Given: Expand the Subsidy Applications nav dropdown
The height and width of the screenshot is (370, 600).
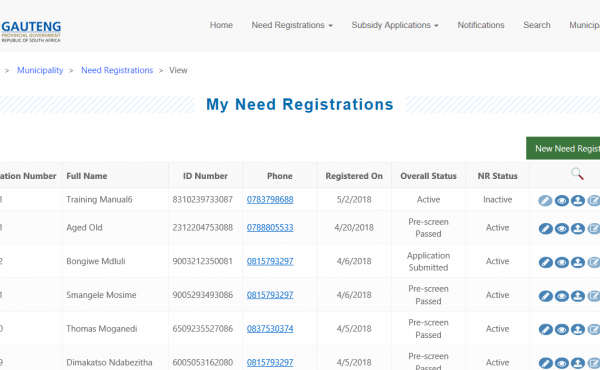Looking at the screenshot, I should coord(395,25).
